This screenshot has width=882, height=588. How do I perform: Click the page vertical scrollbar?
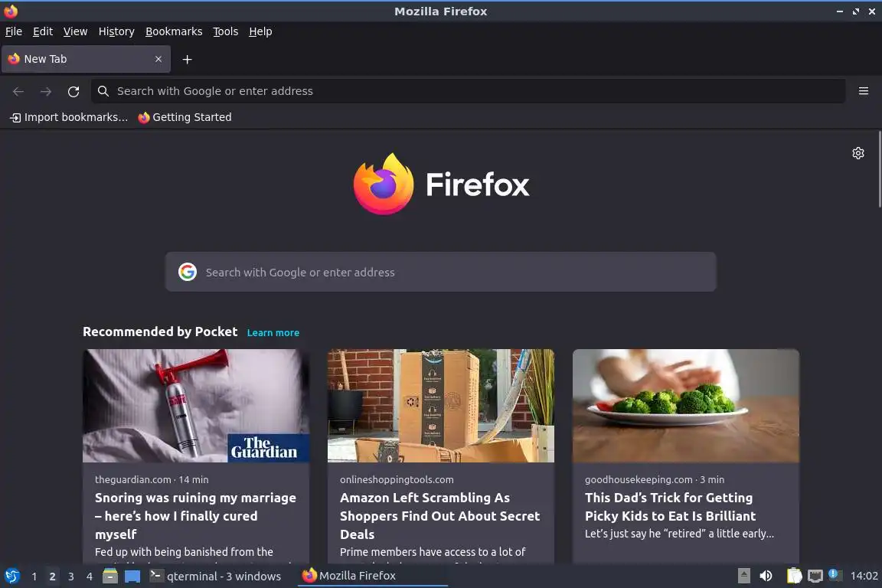click(x=879, y=169)
